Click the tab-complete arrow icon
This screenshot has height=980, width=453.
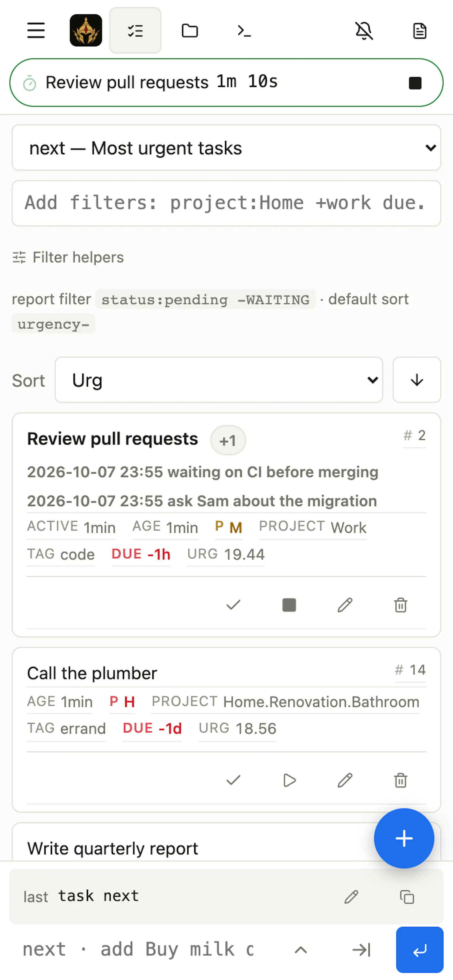(x=361, y=950)
